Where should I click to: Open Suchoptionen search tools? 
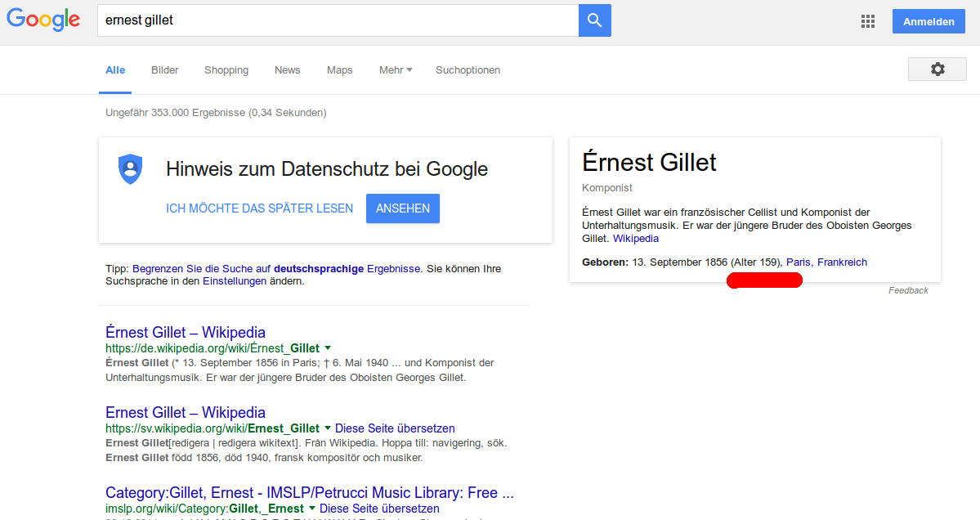(468, 70)
